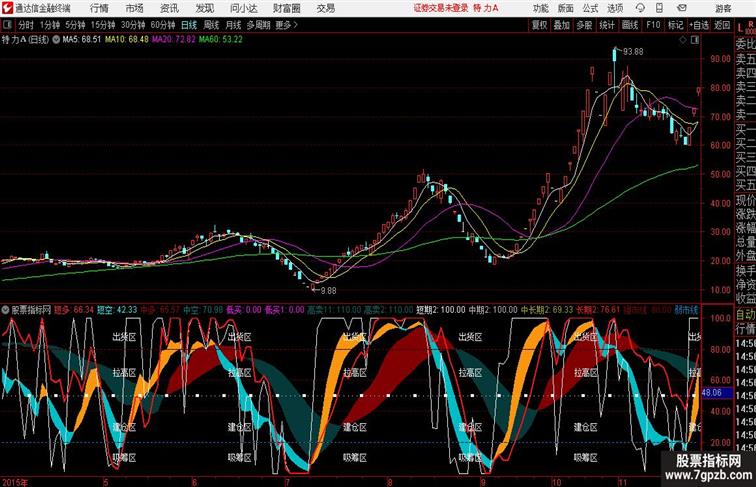Toggle the side panel icon beside diamond
This screenshot has width=756, height=487.
[x=695, y=40]
